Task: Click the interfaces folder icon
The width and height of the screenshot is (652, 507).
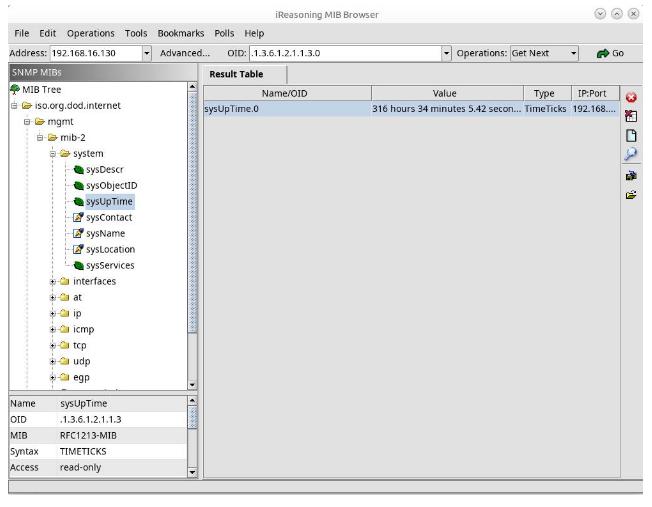Action: coord(64,282)
